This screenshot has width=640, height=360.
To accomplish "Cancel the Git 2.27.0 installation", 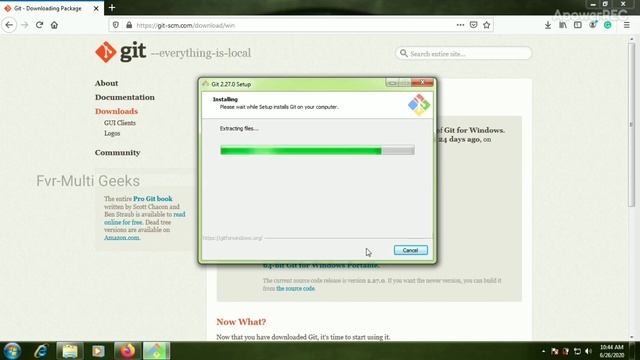I will point(411,250).
